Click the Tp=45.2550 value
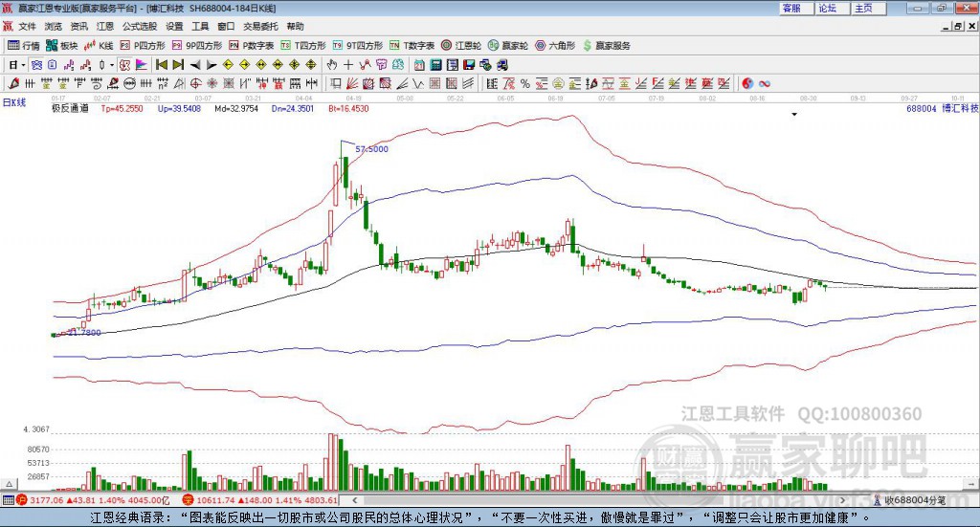980x527 pixels. [122, 108]
